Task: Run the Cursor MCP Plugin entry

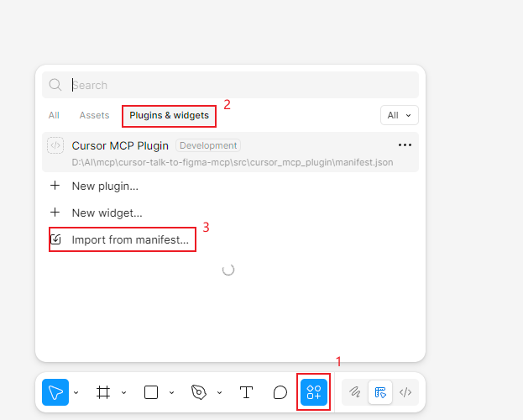Action: [120, 145]
